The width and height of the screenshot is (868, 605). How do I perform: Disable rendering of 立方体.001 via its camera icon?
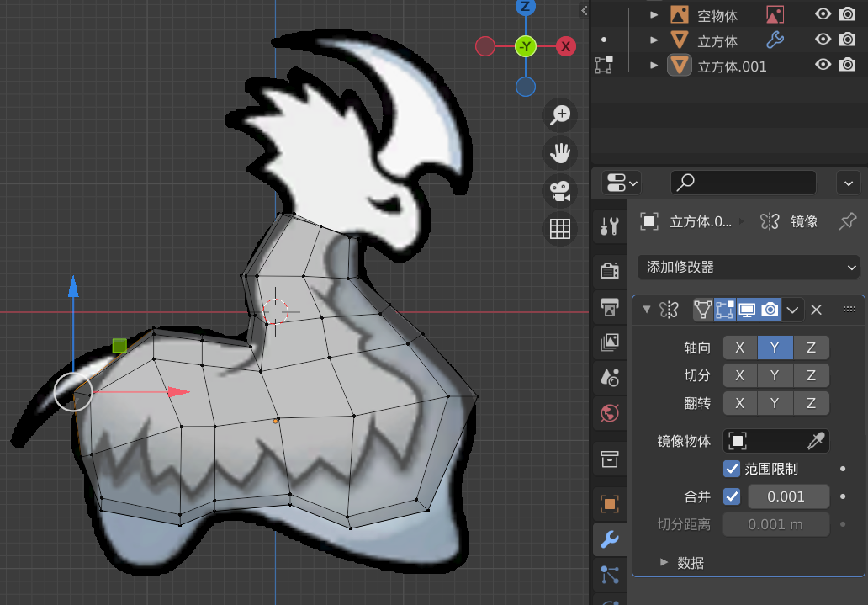coord(848,65)
